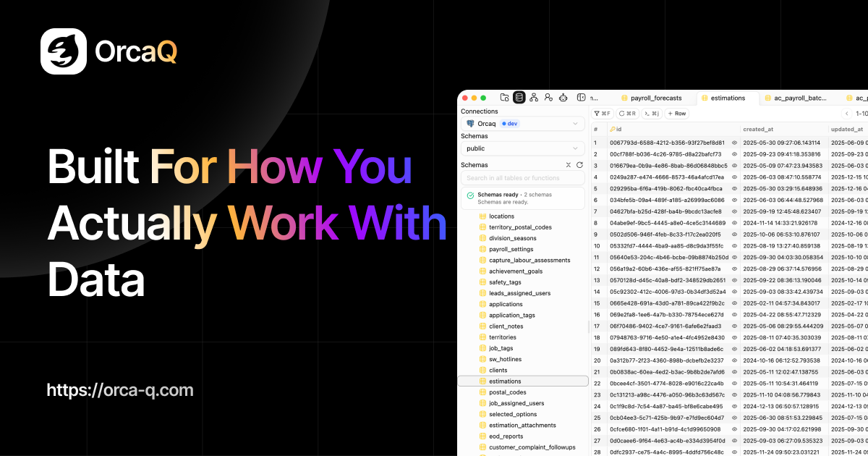Preview row 24 id with eye icon
868x456 pixels.
pyautogui.click(x=734, y=406)
